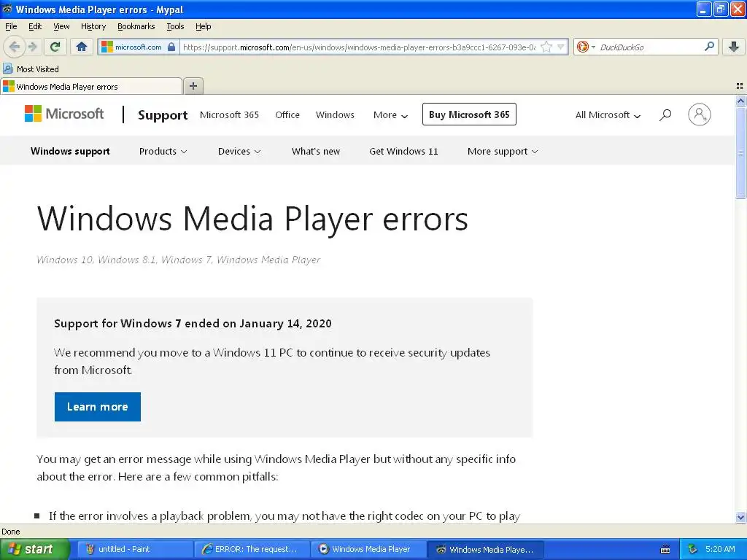Click the address bar URL field
Screen dimensions: 747x560
click(x=360, y=47)
